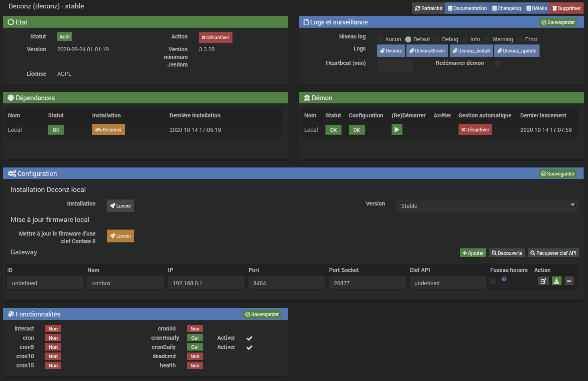Open the Documentation page
The width and height of the screenshot is (588, 381).
[467, 8]
